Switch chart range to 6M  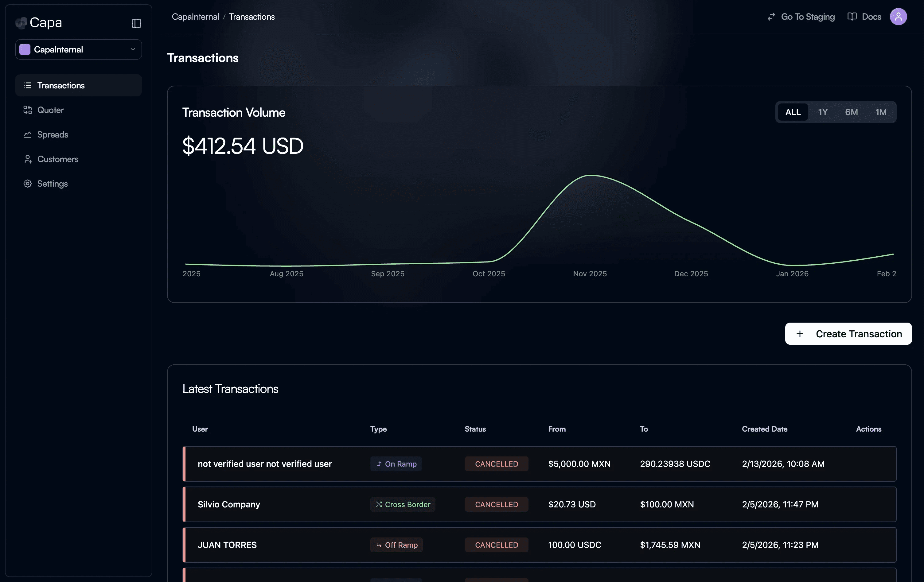852,112
